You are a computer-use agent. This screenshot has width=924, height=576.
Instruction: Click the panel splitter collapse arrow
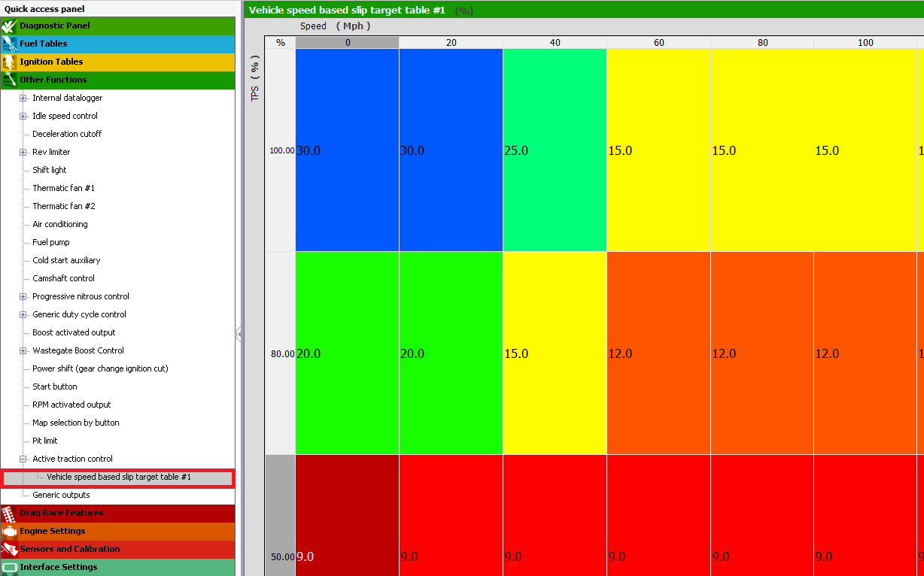click(239, 333)
